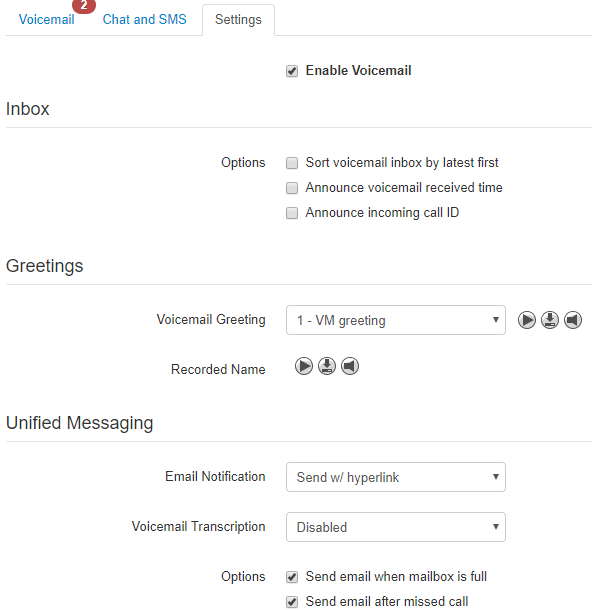
Task: Disable Send email when mailbox is full
Action: 292,577
